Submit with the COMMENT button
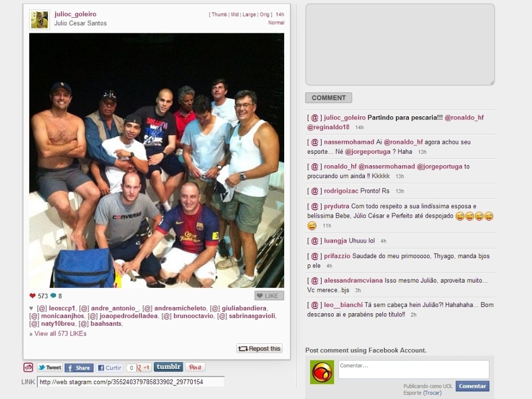 [328, 98]
